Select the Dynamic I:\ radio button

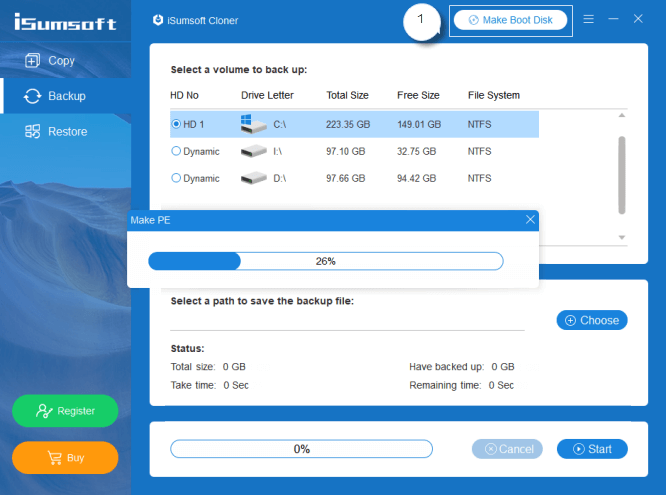click(x=176, y=151)
